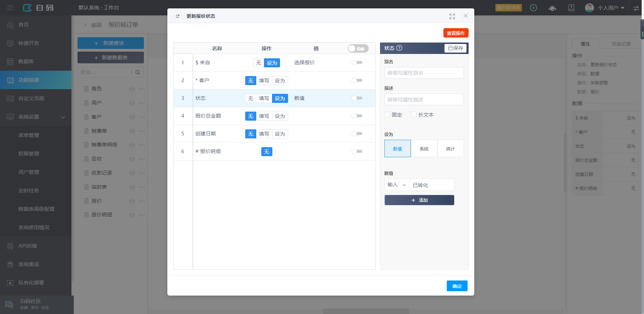Open the more options dots for 销售单 row
Image resolution: width=644 pixels, height=314 pixels.
(142, 131)
